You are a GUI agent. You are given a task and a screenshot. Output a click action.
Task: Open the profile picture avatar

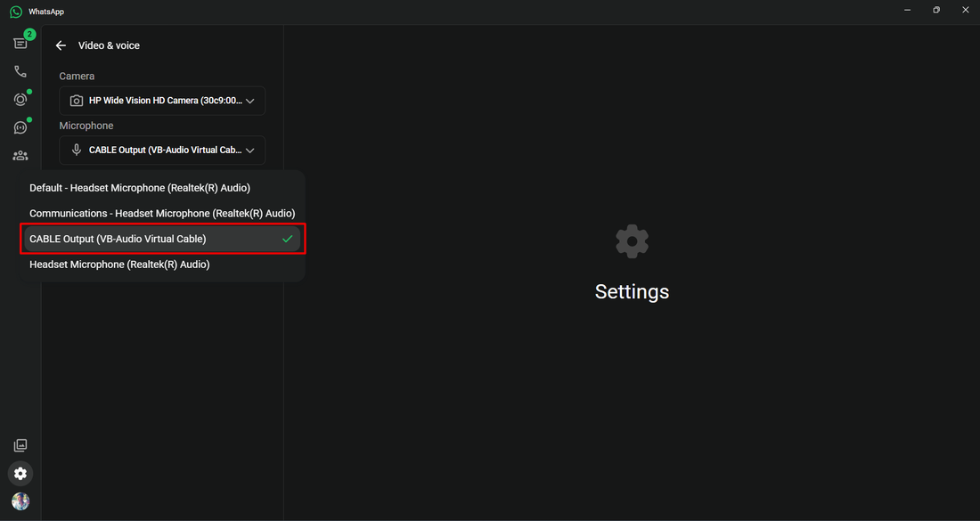tap(20, 501)
